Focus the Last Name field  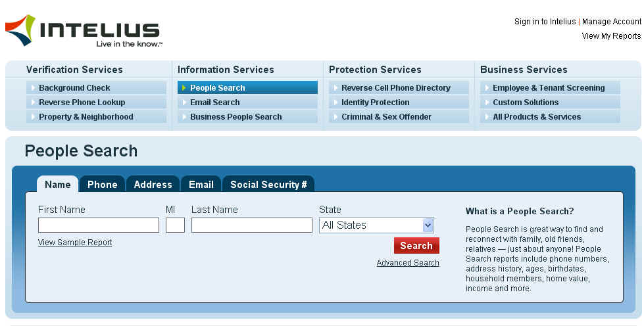point(252,225)
